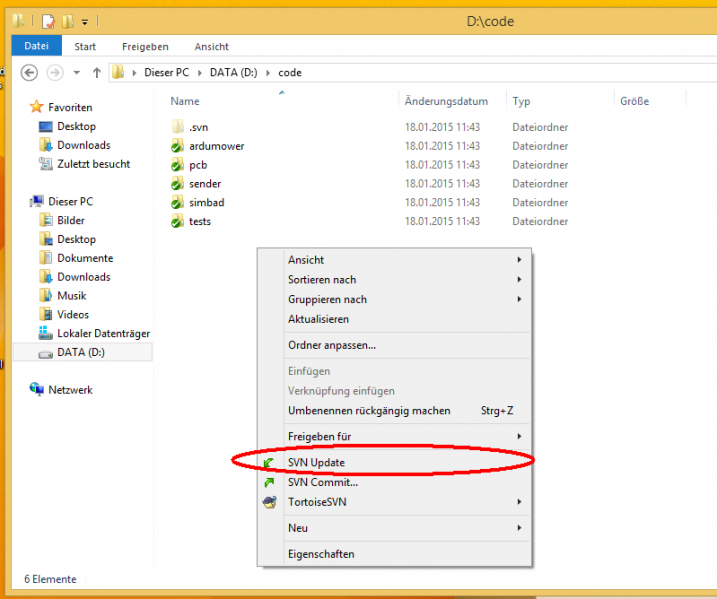Click the TortoiseSVN turtle icon
This screenshot has width=717, height=599.
point(269,502)
